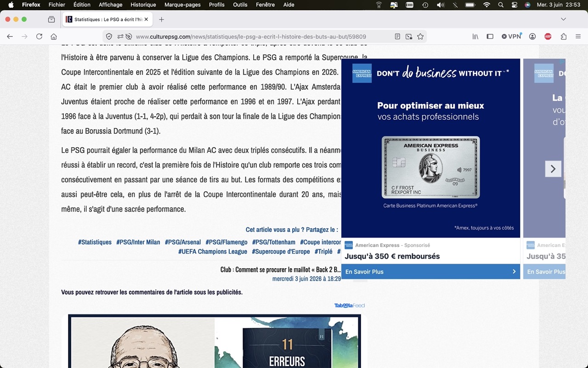The width and height of the screenshot is (588, 368).
Task: Open the Fenêtre menu
Action: pos(266,5)
